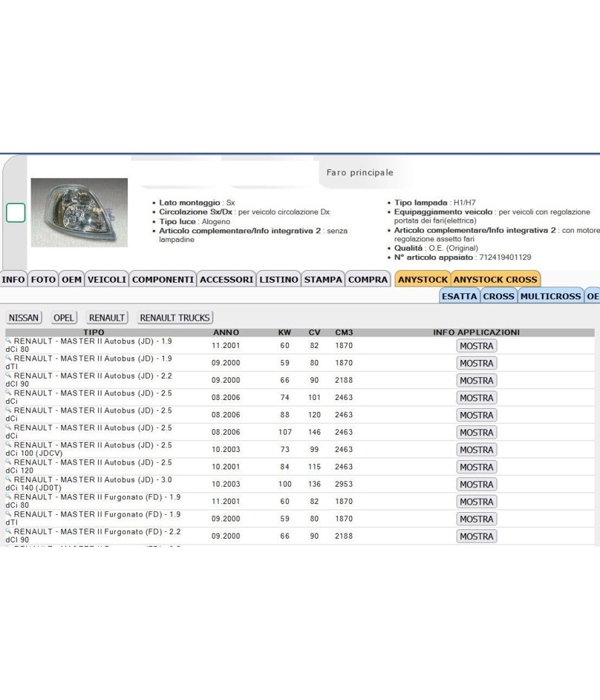This screenshot has height=700, width=600.
Task: Open the MULTICROSS sub-tab
Action: 551,296
